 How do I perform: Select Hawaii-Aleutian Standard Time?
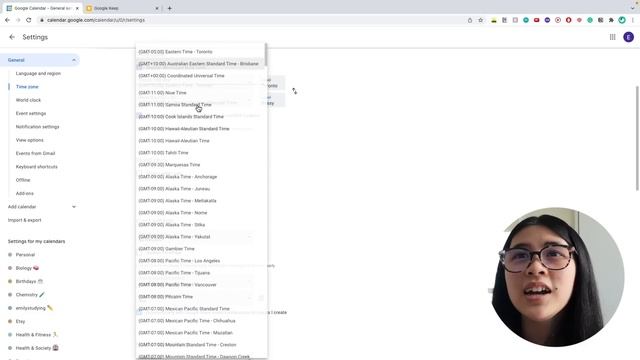click(x=200, y=129)
